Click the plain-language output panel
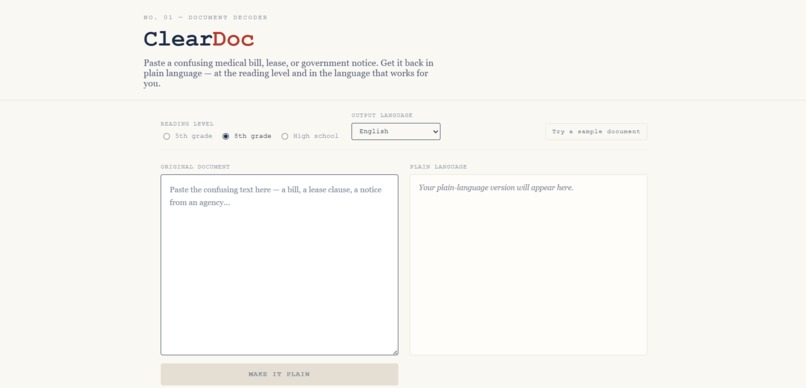The width and height of the screenshot is (806, 388). click(528, 265)
